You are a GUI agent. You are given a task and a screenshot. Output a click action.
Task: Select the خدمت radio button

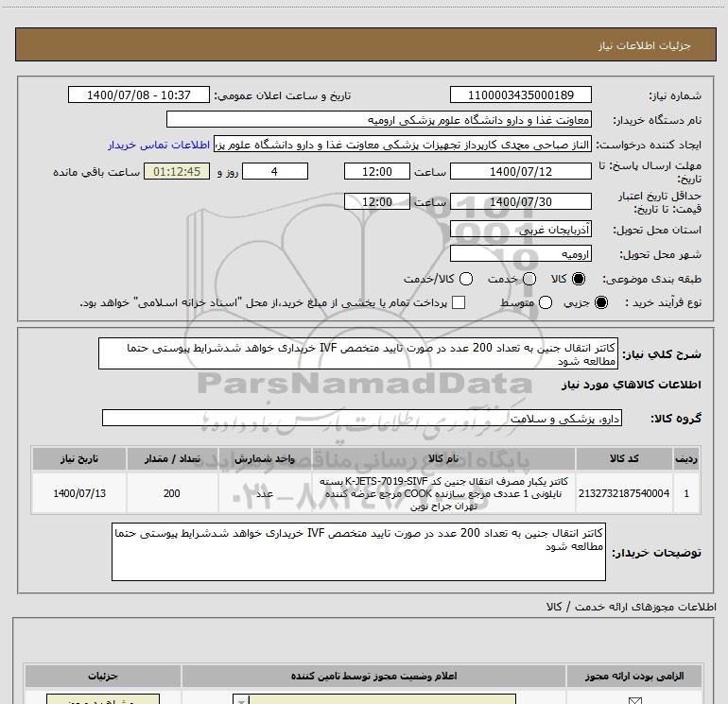click(529, 279)
